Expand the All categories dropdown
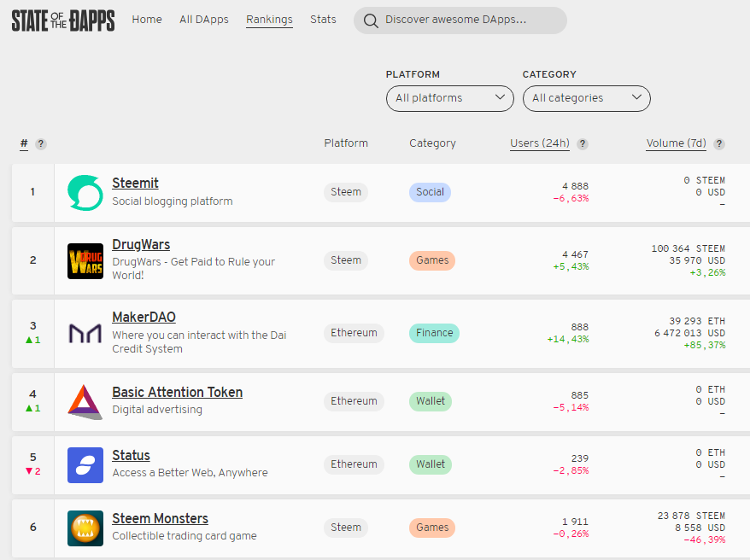This screenshot has width=750, height=560. pyautogui.click(x=587, y=98)
